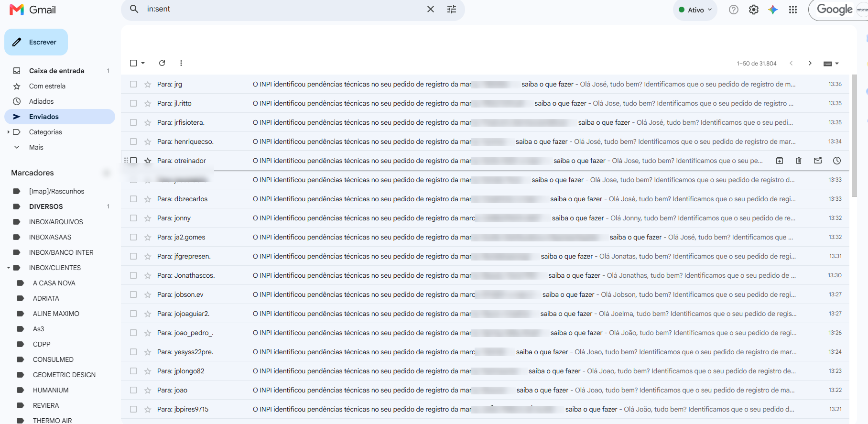Star the email to jfgrepresen.
This screenshot has width=868, height=424.
[148, 256]
